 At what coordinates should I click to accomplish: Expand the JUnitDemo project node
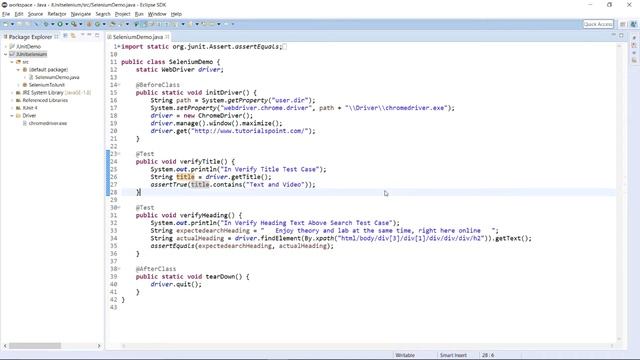tap(6, 47)
